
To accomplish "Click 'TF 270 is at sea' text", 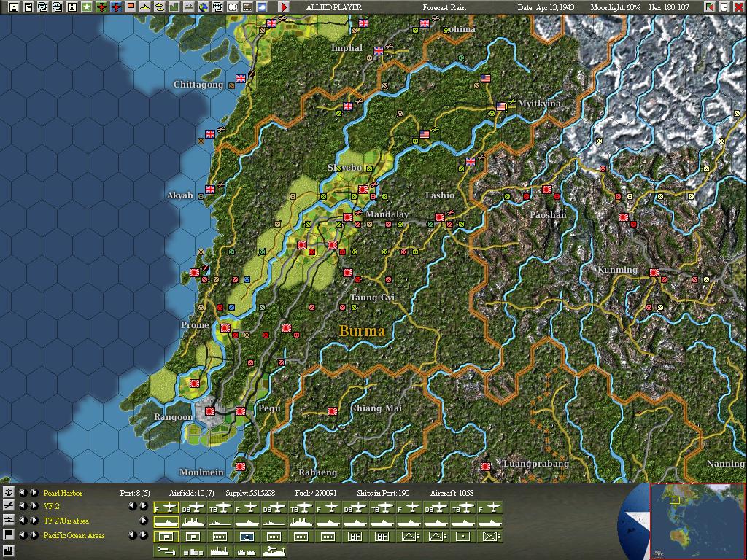I will pos(66,521).
